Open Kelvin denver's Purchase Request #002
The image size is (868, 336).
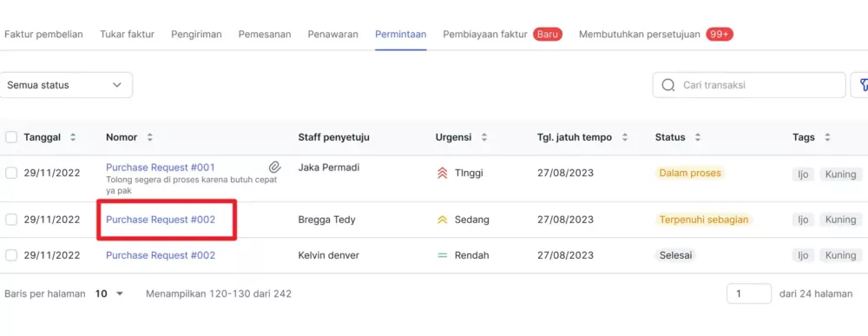point(161,255)
